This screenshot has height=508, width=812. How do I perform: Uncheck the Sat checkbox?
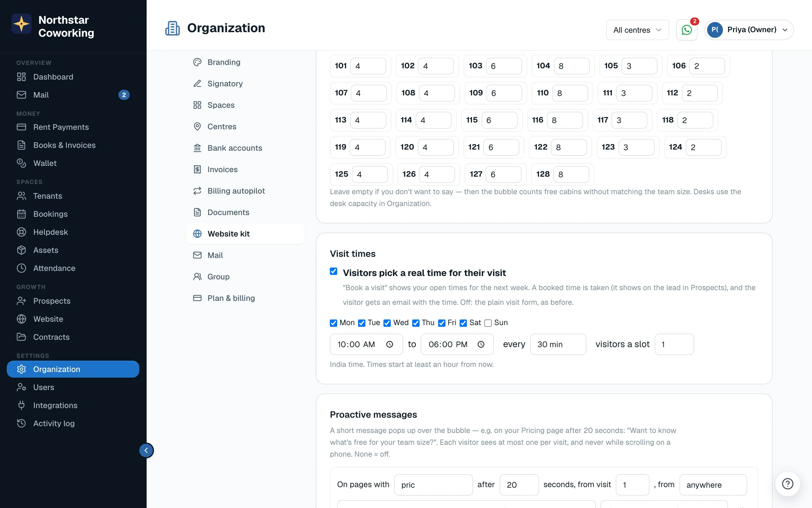[x=464, y=323]
